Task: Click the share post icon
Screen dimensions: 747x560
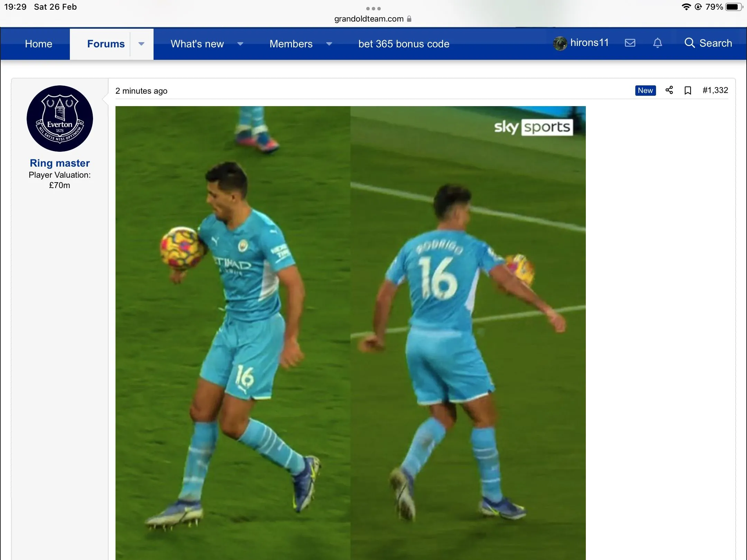Action: [x=669, y=90]
